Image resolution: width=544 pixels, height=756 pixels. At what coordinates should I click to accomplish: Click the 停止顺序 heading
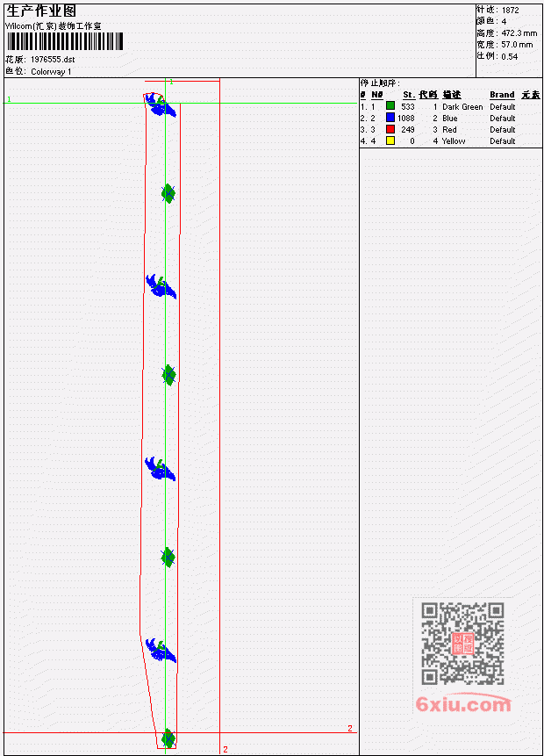pyautogui.click(x=380, y=83)
